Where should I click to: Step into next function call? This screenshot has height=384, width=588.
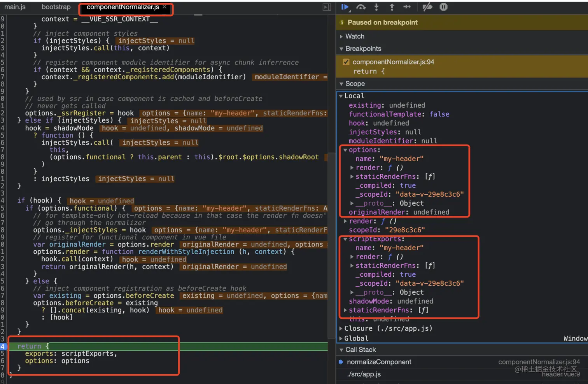(x=376, y=7)
